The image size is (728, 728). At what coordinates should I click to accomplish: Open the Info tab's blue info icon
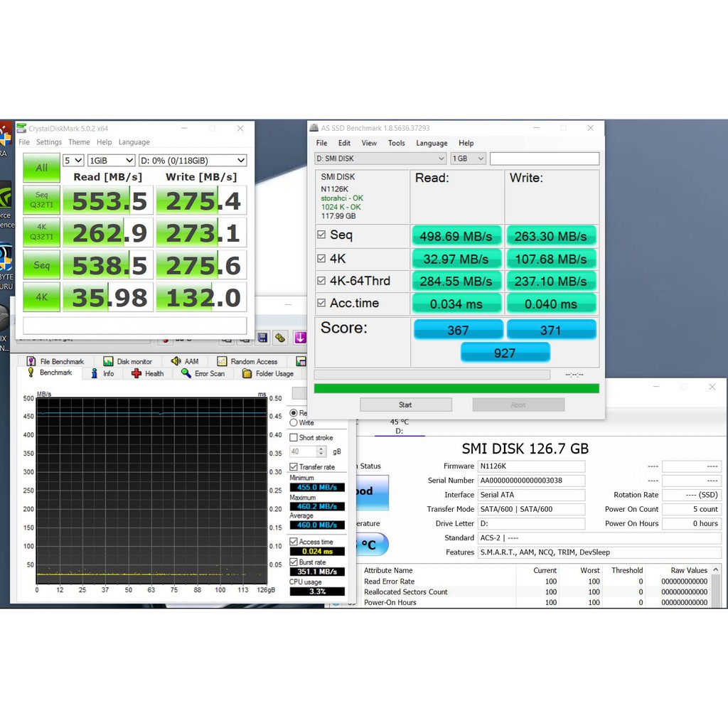point(95,373)
